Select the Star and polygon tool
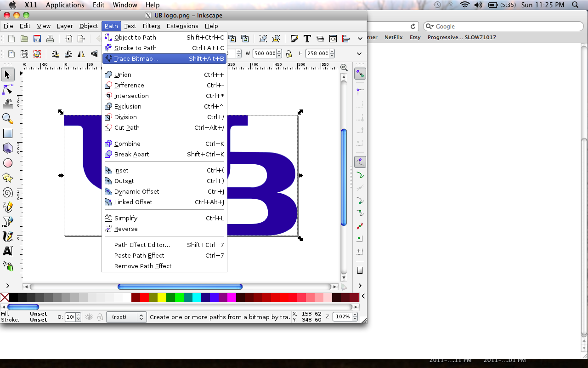This screenshot has width=588, height=368. pos(8,178)
